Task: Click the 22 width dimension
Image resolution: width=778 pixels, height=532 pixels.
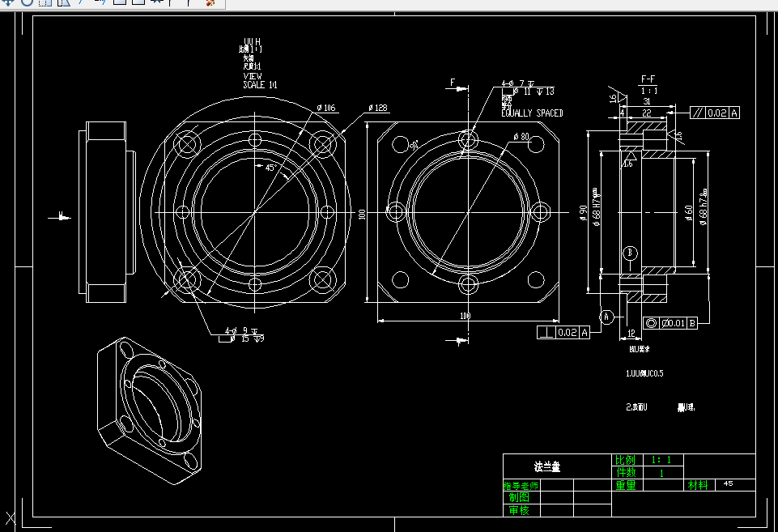Action: click(x=647, y=113)
